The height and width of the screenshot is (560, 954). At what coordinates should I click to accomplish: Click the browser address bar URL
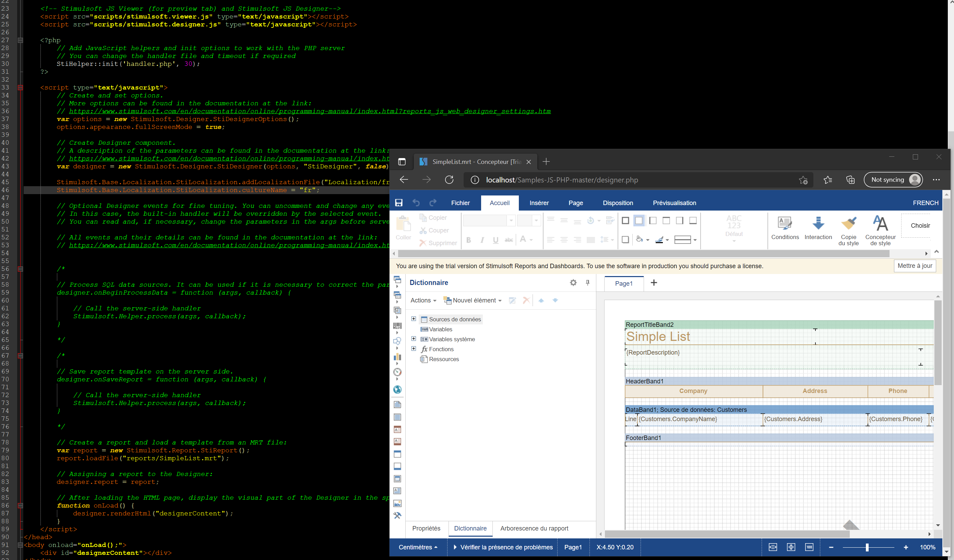[x=562, y=180]
